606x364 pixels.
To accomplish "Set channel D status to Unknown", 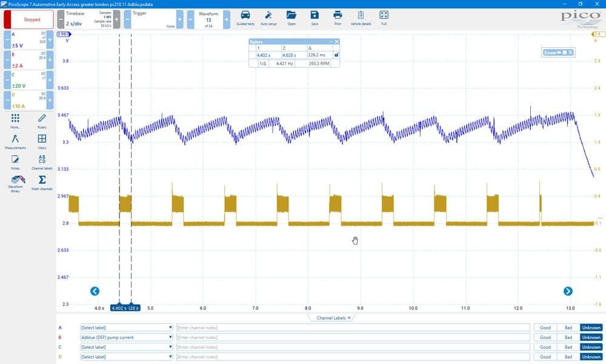I will (x=591, y=357).
